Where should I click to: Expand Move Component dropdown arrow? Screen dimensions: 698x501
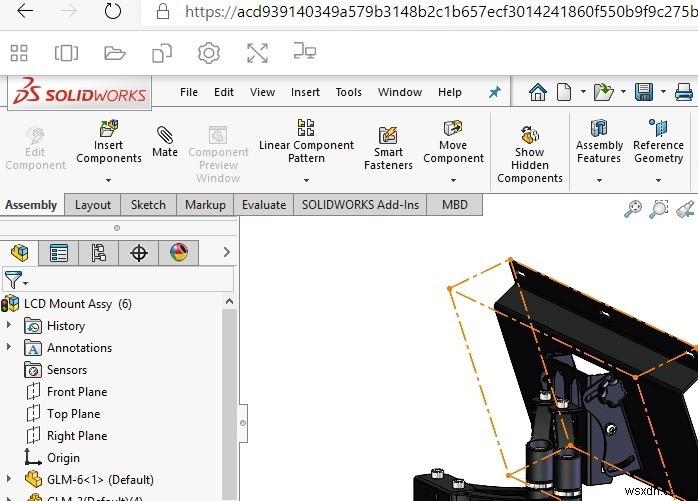[453, 180]
